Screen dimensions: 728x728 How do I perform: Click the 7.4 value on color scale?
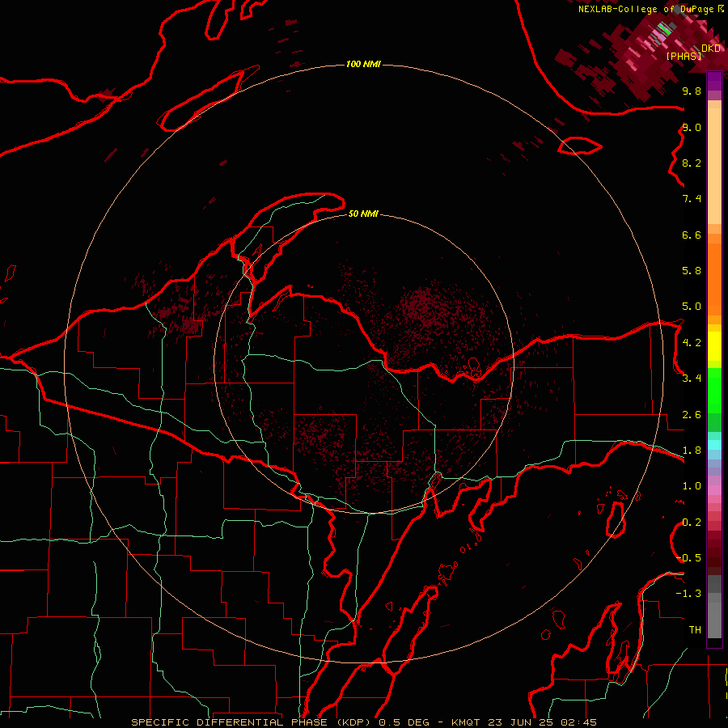pos(692,199)
